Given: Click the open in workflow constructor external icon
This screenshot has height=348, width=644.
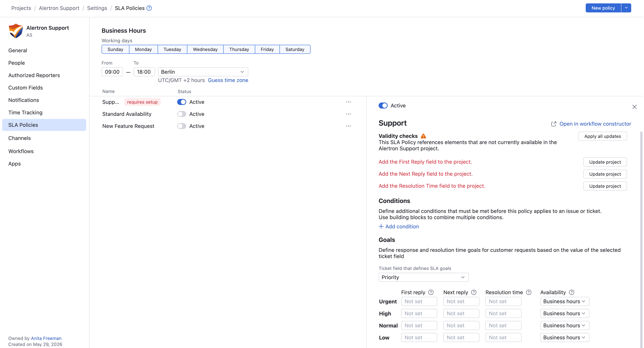Looking at the screenshot, I should (x=554, y=124).
